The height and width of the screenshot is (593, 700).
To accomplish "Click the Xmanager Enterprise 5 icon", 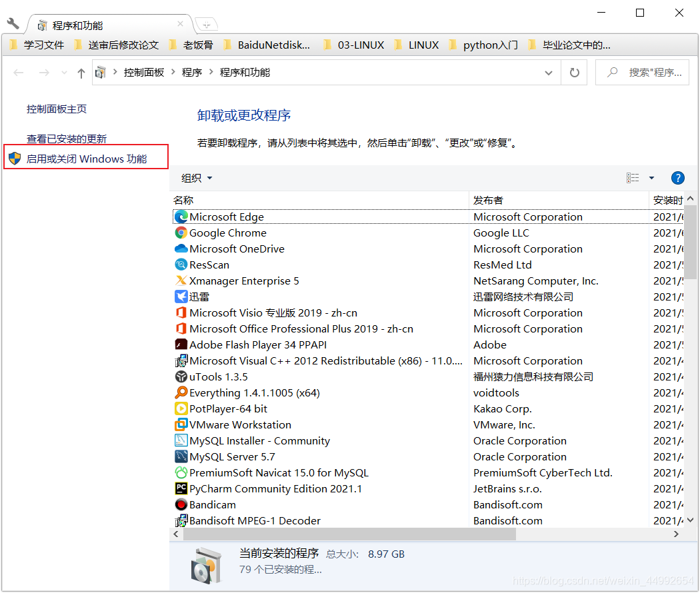I will tap(181, 281).
